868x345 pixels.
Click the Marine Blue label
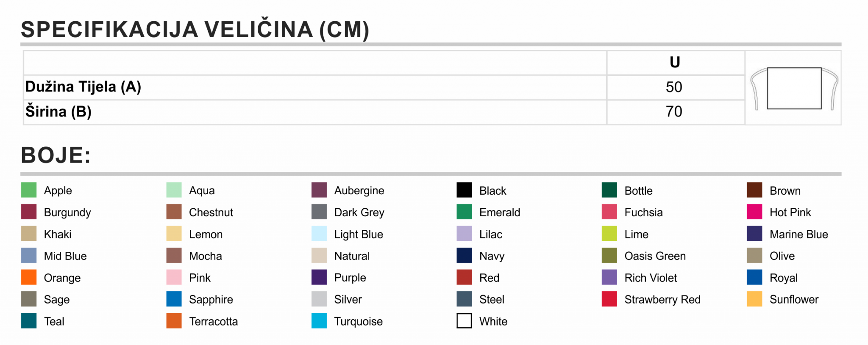tap(798, 234)
